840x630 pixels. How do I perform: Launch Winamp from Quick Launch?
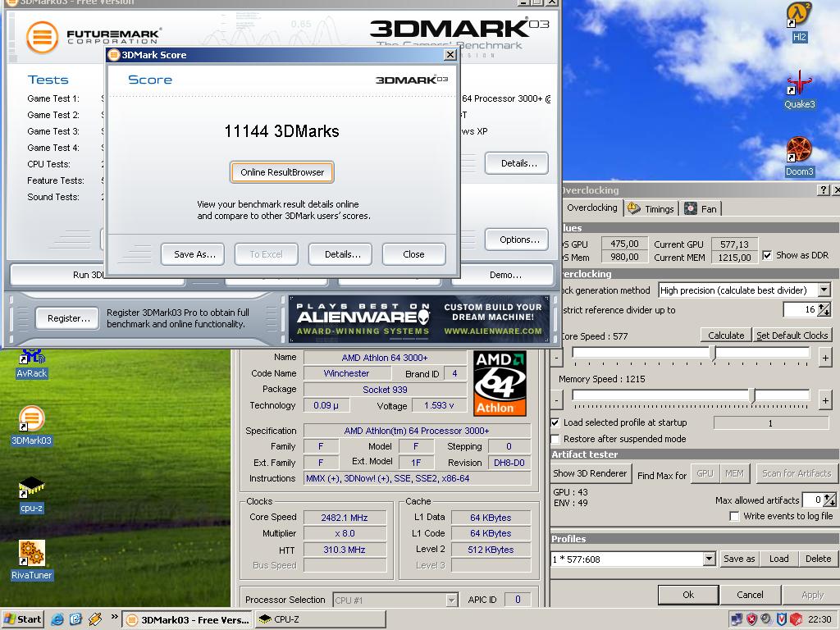point(95,619)
